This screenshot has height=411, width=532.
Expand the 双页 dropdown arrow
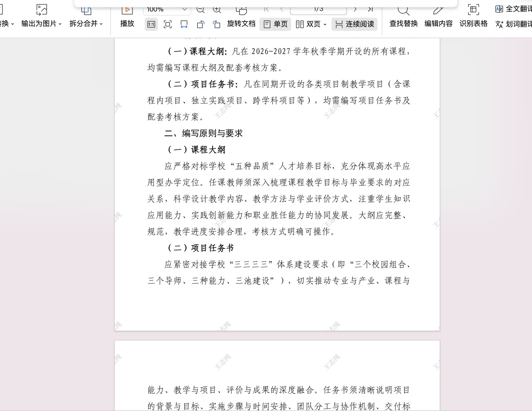point(325,24)
